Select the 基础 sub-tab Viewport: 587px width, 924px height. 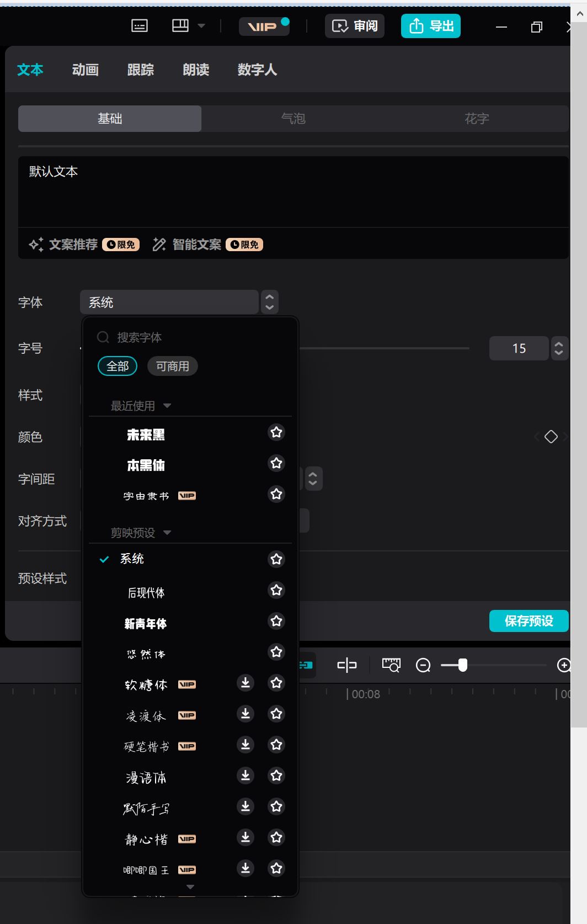110,119
